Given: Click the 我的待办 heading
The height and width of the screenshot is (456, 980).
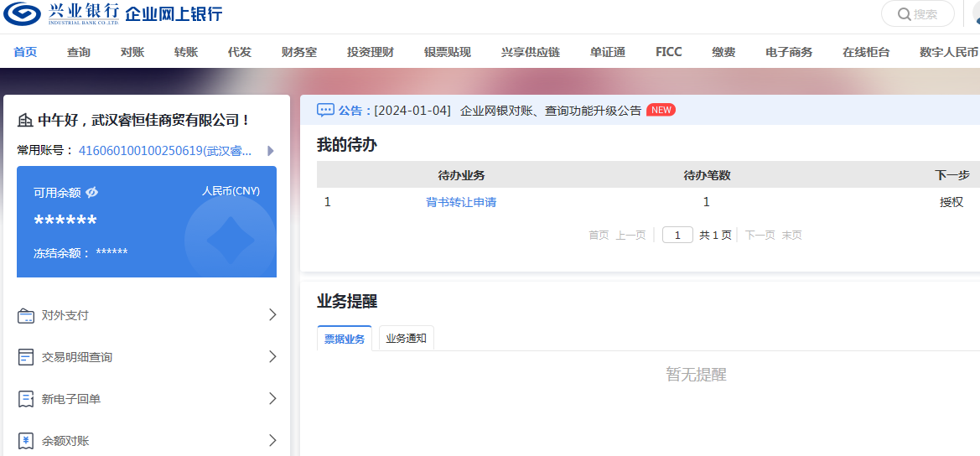Looking at the screenshot, I should [x=347, y=146].
